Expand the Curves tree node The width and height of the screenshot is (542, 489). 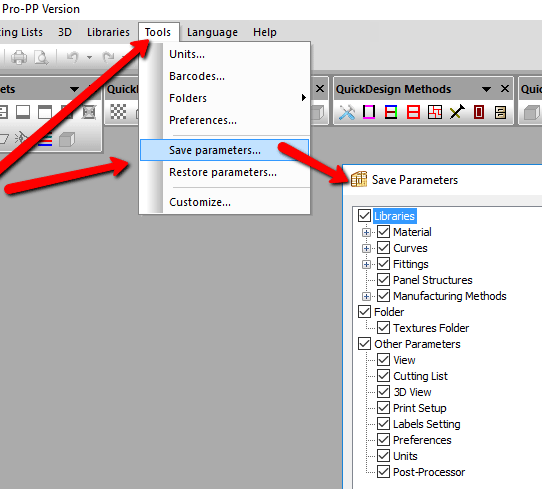(366, 248)
